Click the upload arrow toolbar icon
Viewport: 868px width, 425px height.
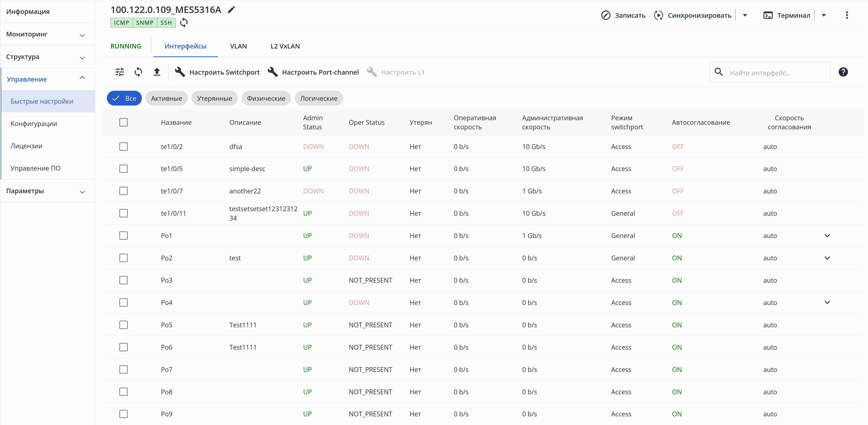157,72
